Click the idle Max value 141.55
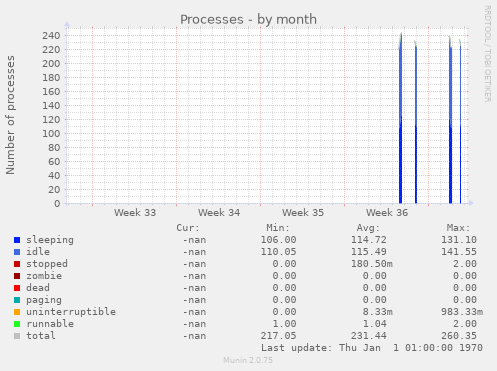 (x=459, y=252)
